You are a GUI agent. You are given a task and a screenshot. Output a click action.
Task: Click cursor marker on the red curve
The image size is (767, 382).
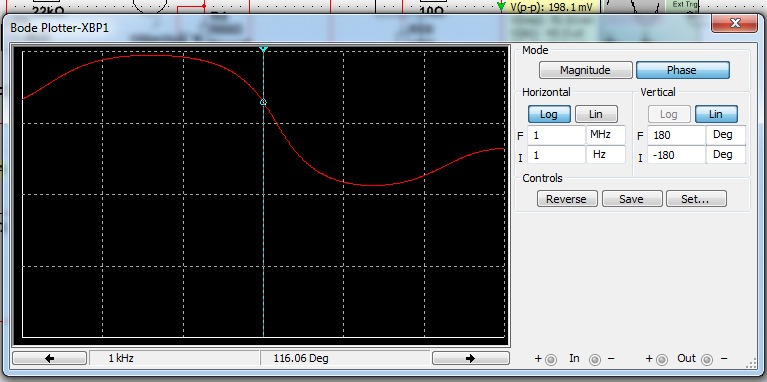pos(263,102)
